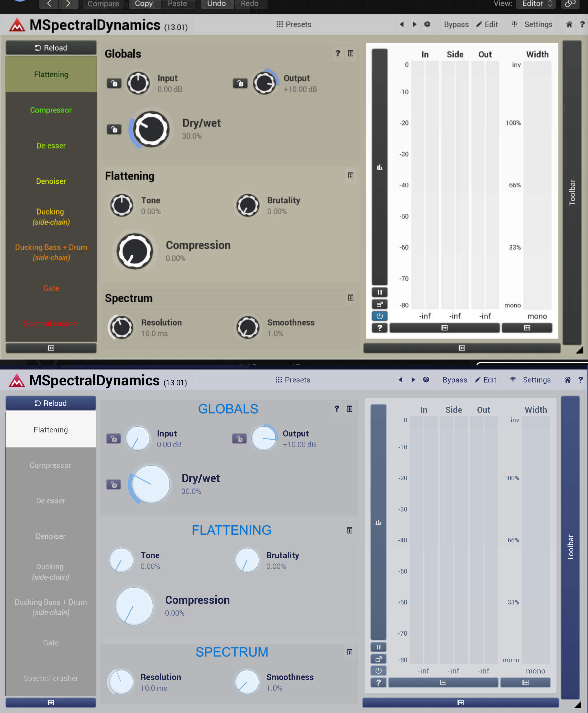This screenshot has width=588, height=713.
Task: Click Reload button in bottom plugin
Action: click(x=51, y=403)
